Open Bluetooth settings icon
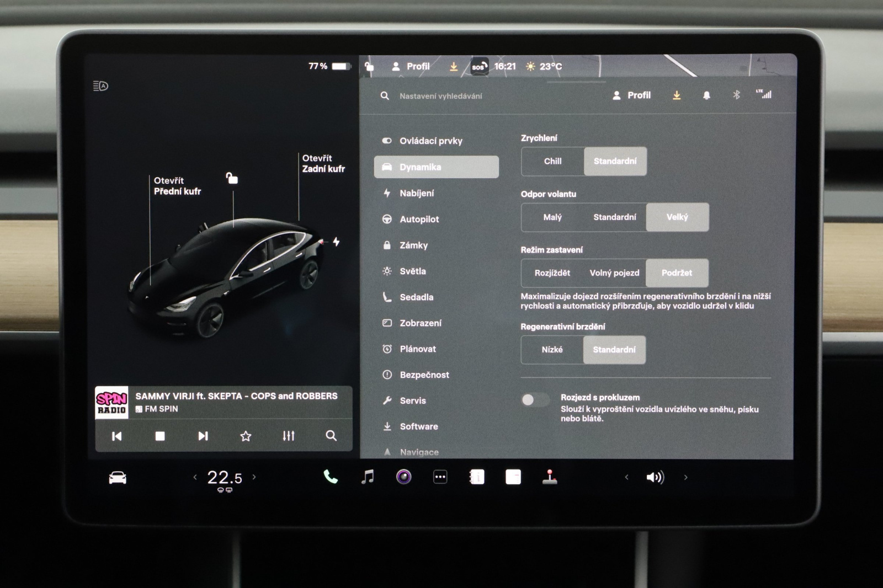The width and height of the screenshot is (883, 588). [x=736, y=95]
